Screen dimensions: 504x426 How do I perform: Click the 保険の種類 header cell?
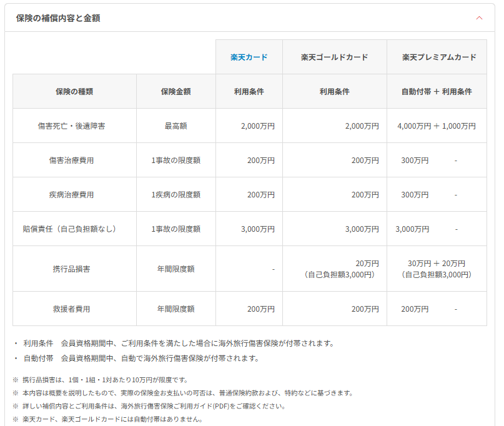(x=74, y=91)
